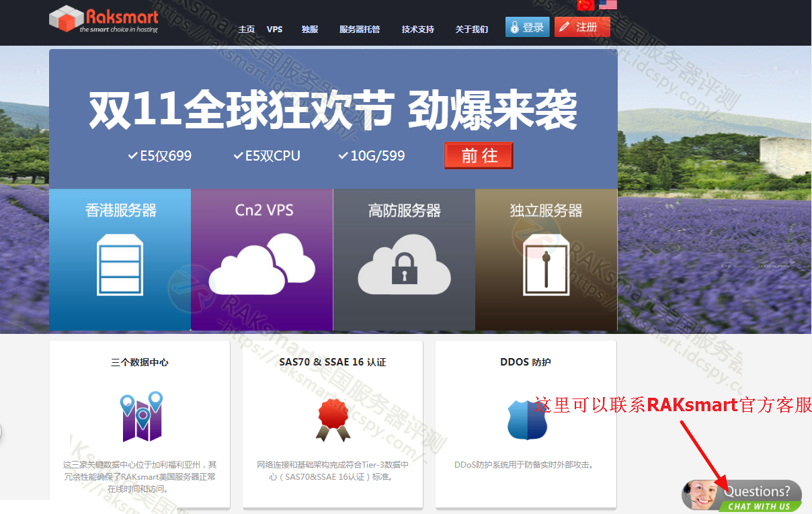This screenshot has width=812, height=514.
Task: Click the padlock cloud icon in 高防服务器
Action: [x=404, y=265]
